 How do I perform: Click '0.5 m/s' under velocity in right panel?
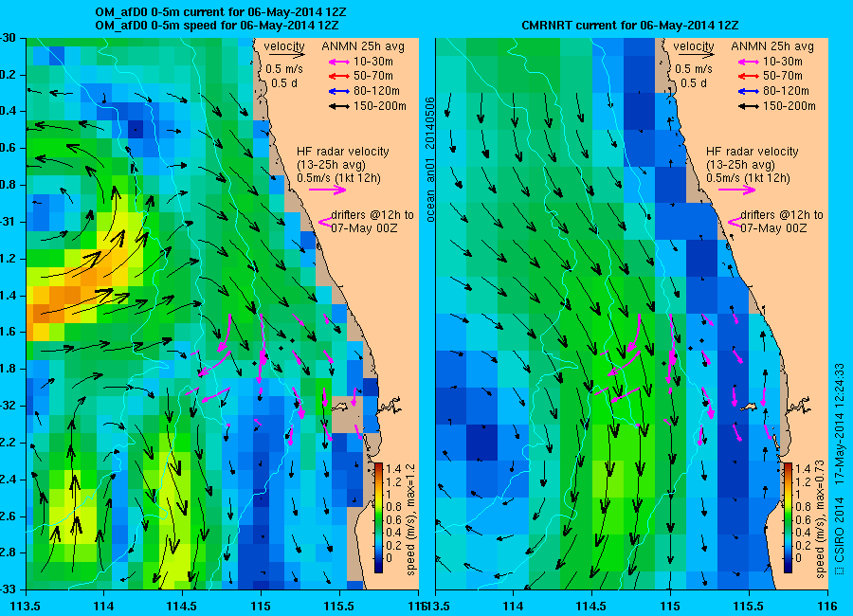point(694,69)
